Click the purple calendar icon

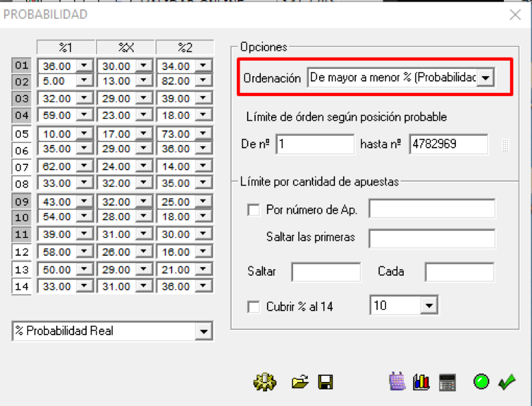coord(397,381)
